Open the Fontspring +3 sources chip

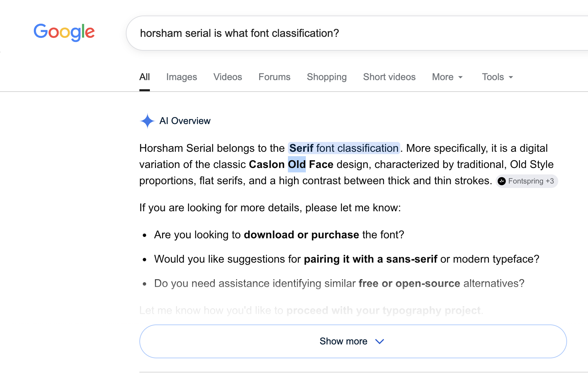[527, 181]
